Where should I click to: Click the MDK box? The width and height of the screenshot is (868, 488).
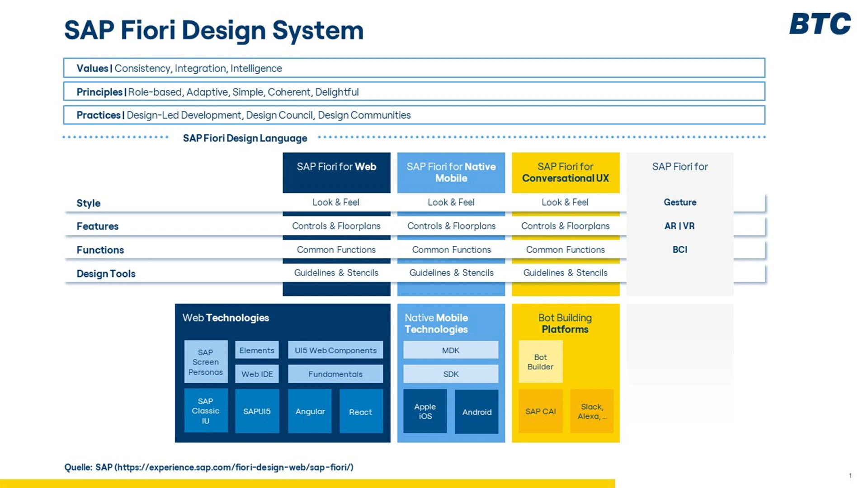click(x=451, y=350)
